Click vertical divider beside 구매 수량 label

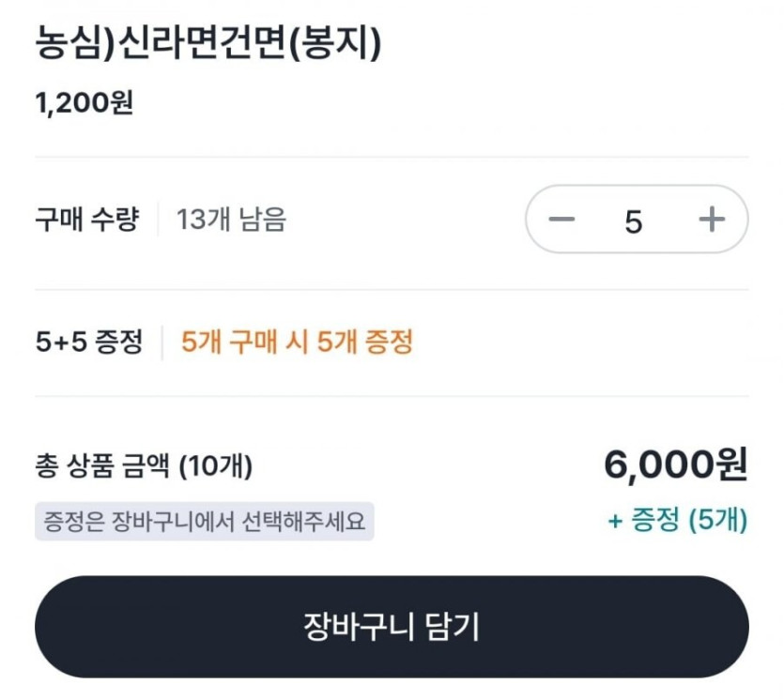pyautogui.click(x=158, y=220)
